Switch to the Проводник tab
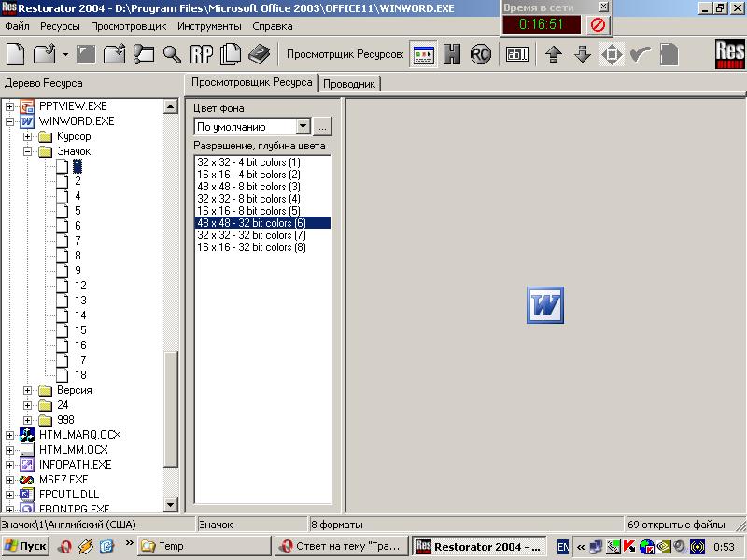The height and width of the screenshot is (560, 747). (349, 84)
